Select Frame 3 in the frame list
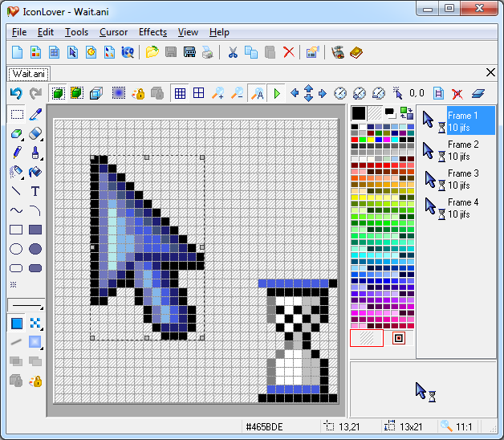Image resolution: width=504 pixels, height=440 pixels. tap(457, 179)
